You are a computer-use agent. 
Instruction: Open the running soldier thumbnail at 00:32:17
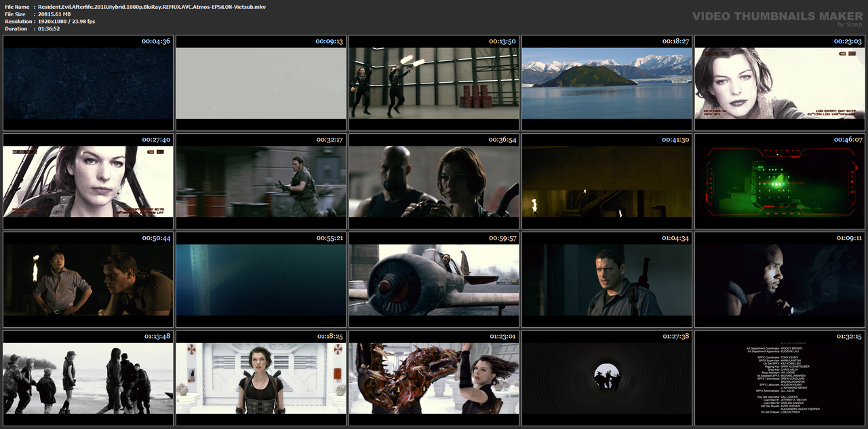click(262, 181)
